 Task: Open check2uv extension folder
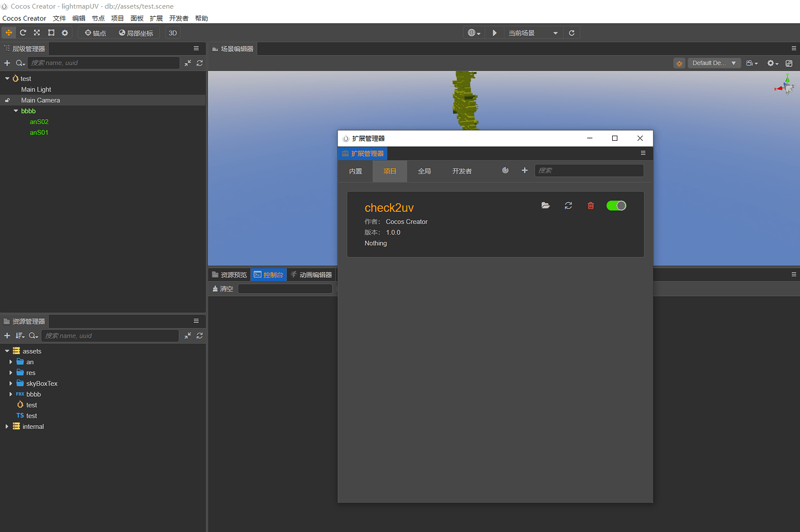tap(546, 206)
